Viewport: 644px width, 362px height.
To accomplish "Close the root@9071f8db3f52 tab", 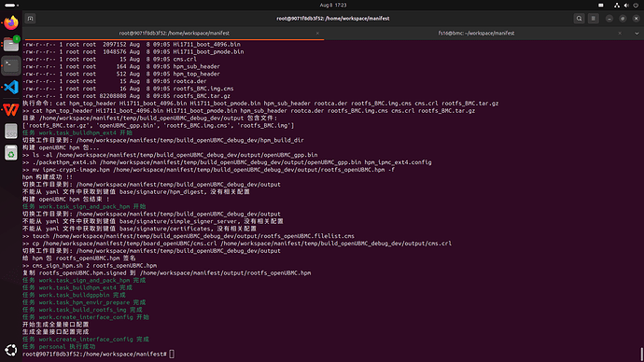I will point(317,34).
